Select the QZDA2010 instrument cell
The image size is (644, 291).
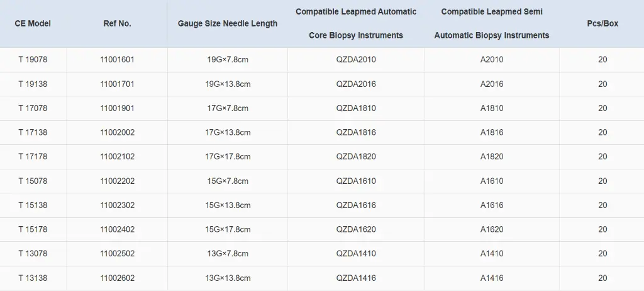pos(356,60)
